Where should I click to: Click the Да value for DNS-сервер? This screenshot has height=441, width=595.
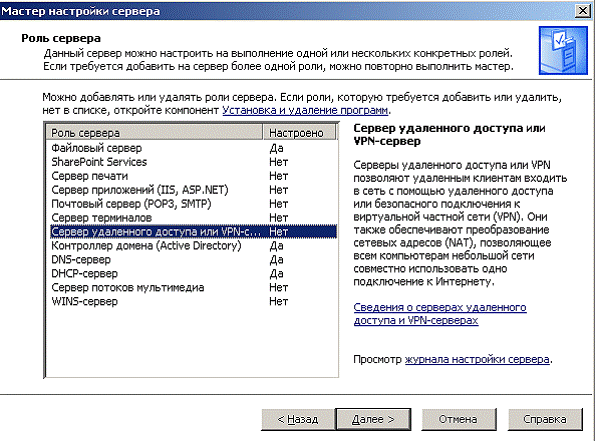click(276, 260)
